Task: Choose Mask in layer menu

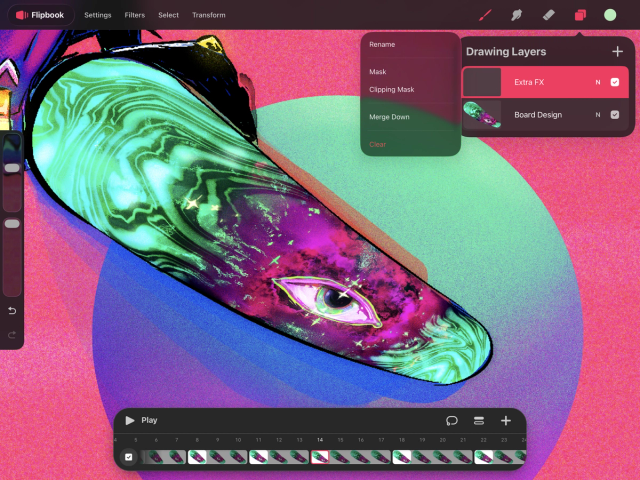Action: [378, 72]
